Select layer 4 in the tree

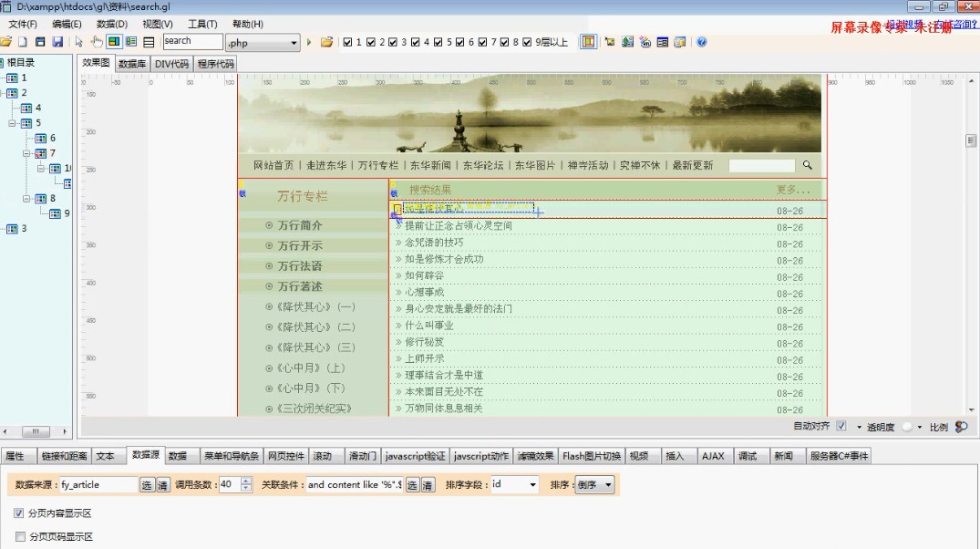[x=32, y=108]
